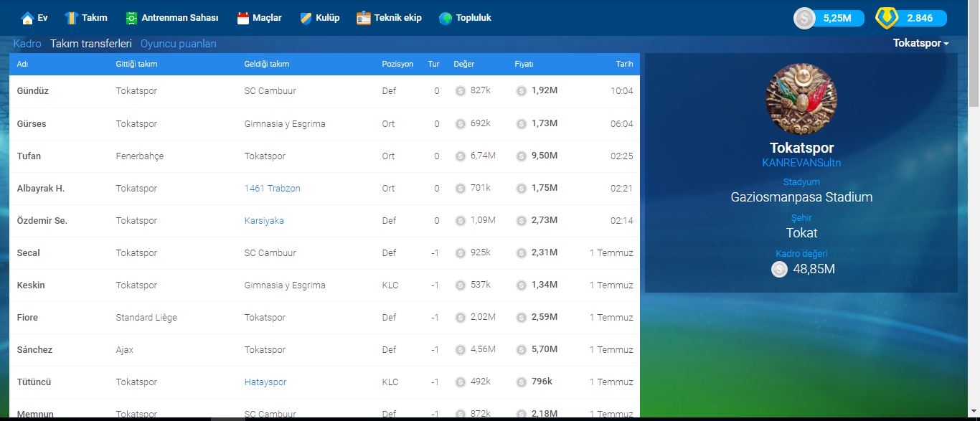Click the 10:04 date for Gündüz
The height and width of the screenshot is (421, 980).
click(622, 91)
